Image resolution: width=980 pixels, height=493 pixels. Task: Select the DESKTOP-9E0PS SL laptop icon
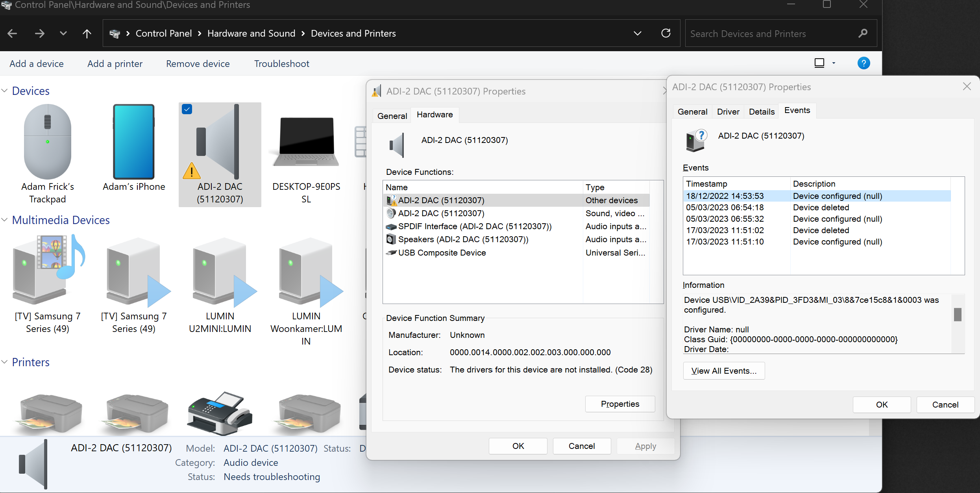tap(306, 142)
